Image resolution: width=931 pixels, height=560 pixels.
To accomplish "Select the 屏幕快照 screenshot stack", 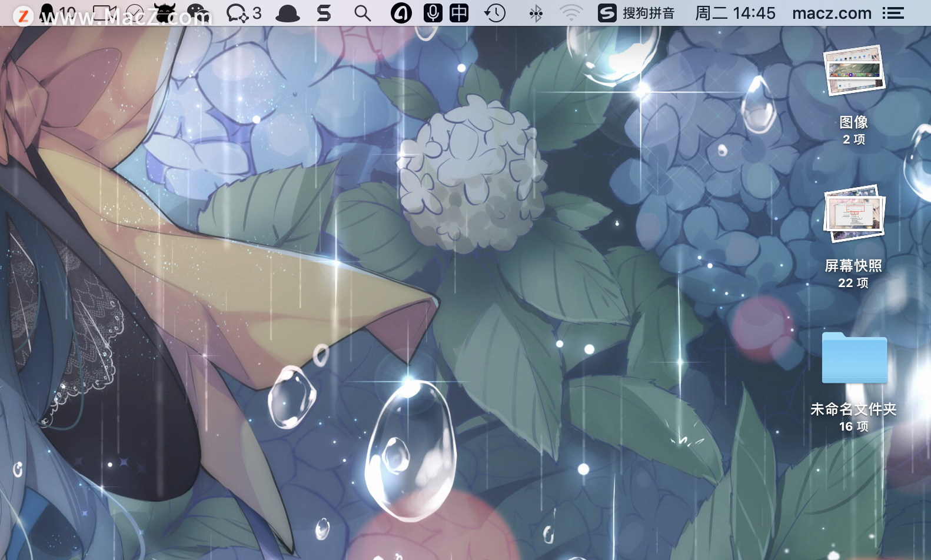I will coord(854,214).
